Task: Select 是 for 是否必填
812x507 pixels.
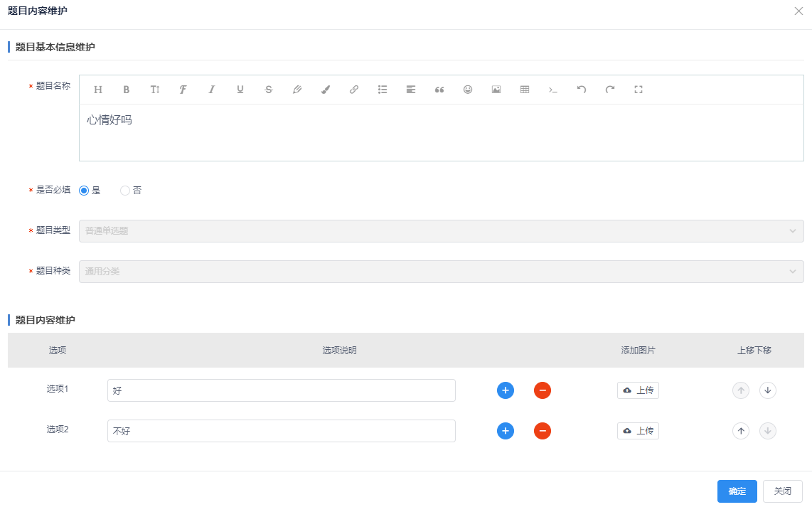Action: [84, 191]
